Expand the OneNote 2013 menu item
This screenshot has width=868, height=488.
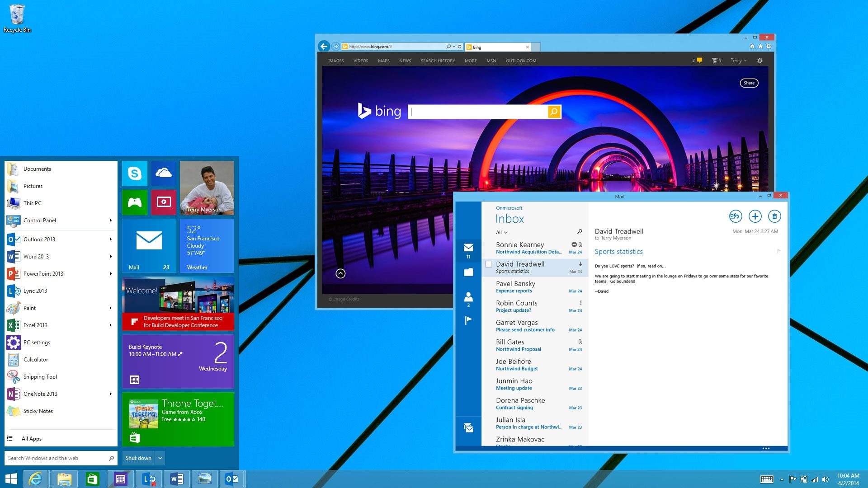tap(110, 393)
